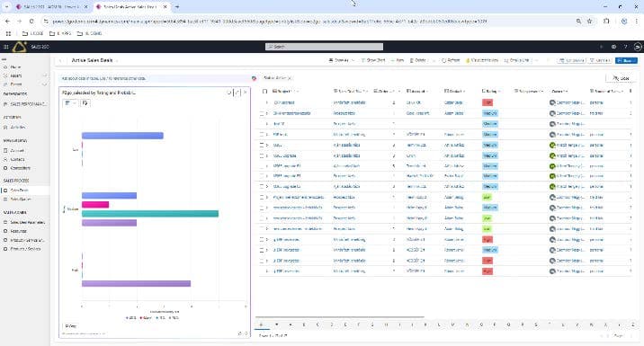The height and width of the screenshot is (346, 644).
Task: Click New to create a record
Action: pos(398,60)
